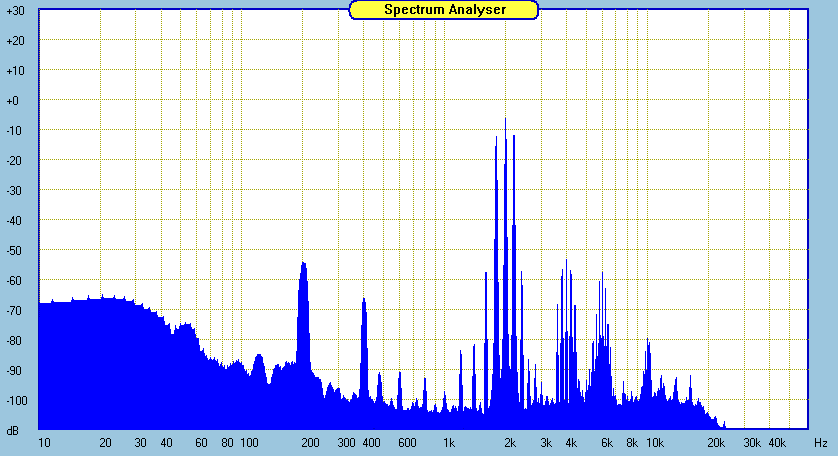This screenshot has height=456, width=838.
Task: Click the 100 label on the frequency axis
Action: point(250,442)
